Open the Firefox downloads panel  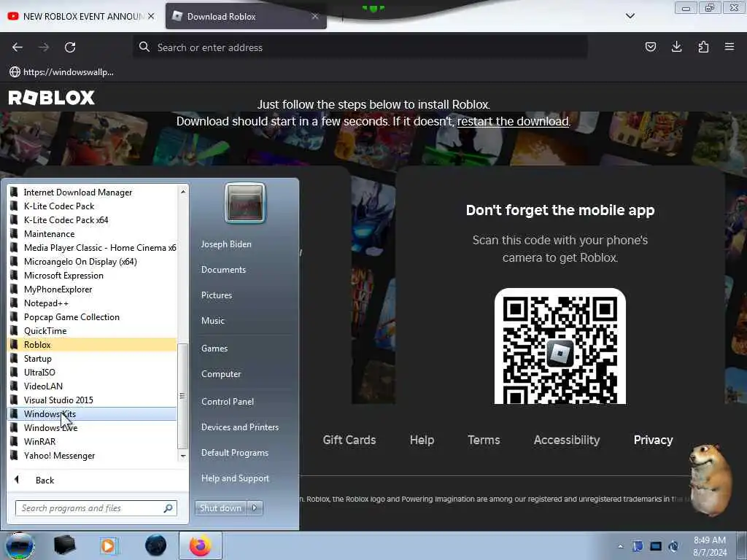[x=676, y=47]
